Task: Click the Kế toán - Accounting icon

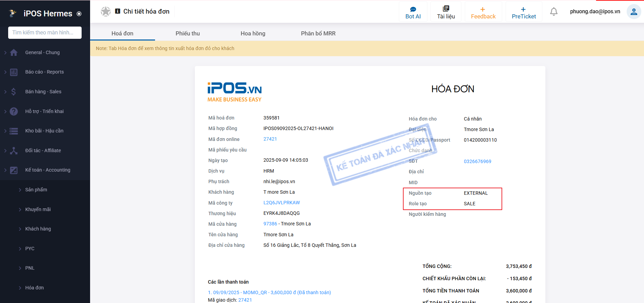Action: [x=14, y=170]
